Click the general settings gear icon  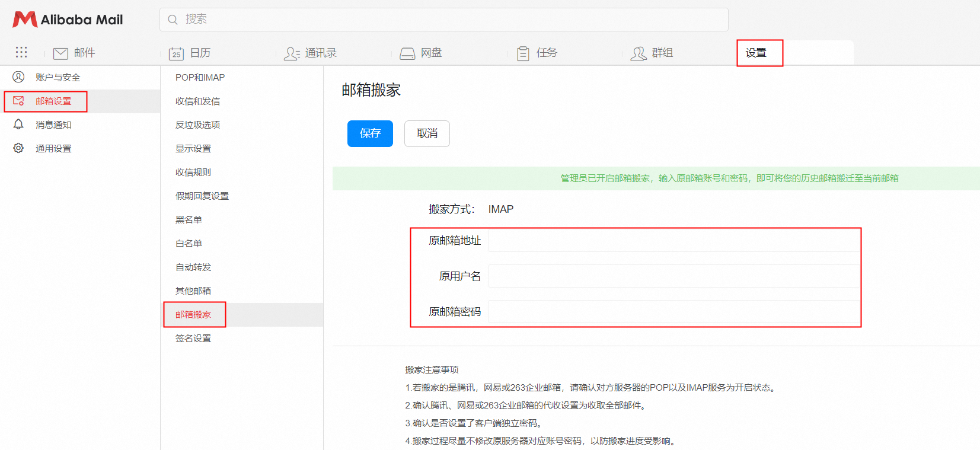[18, 148]
